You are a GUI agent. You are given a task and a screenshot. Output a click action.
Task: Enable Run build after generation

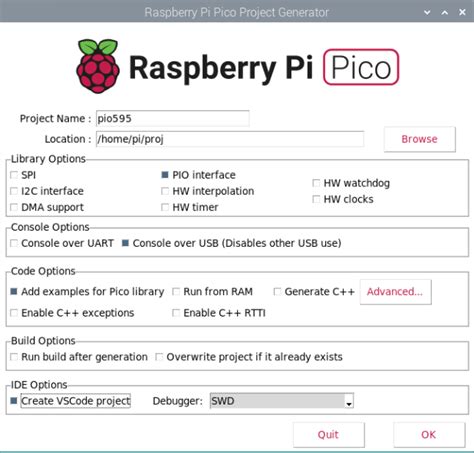click(14, 357)
